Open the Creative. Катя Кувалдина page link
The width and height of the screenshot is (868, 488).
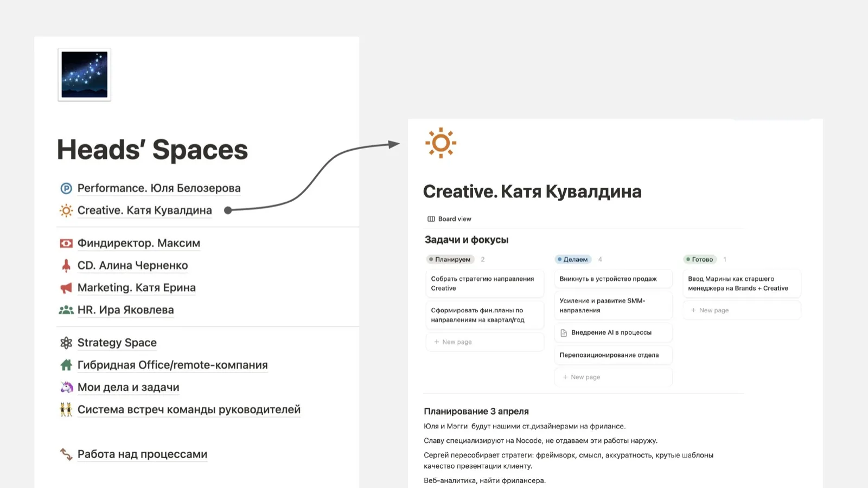coord(145,210)
